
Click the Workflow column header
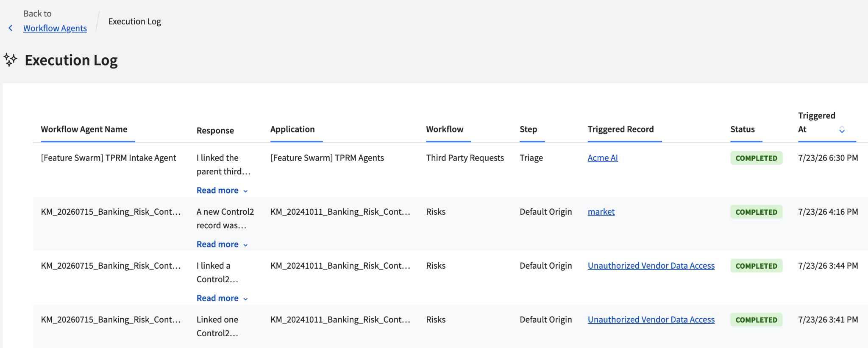click(x=445, y=129)
